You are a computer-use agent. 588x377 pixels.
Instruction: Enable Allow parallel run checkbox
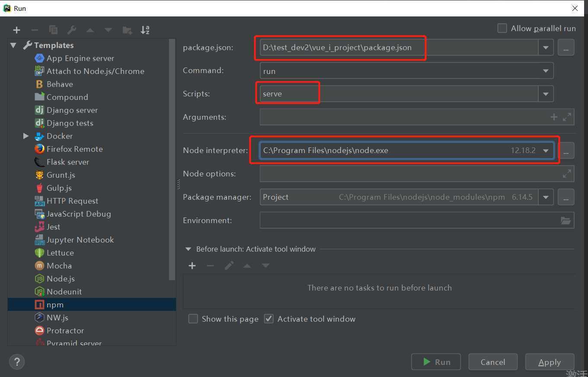(x=502, y=29)
